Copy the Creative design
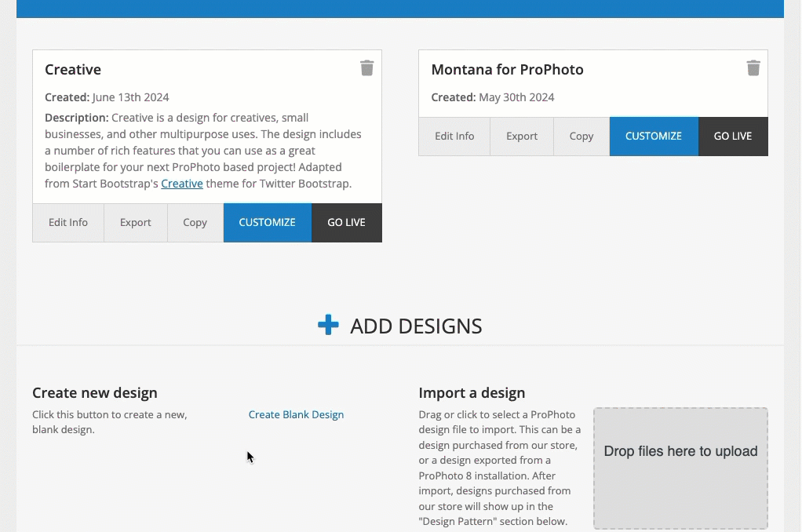 [195, 223]
